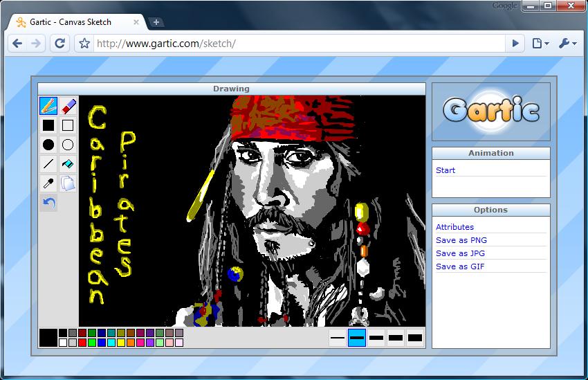Pick the hollow circle tool
588x380 pixels.
tap(68, 145)
